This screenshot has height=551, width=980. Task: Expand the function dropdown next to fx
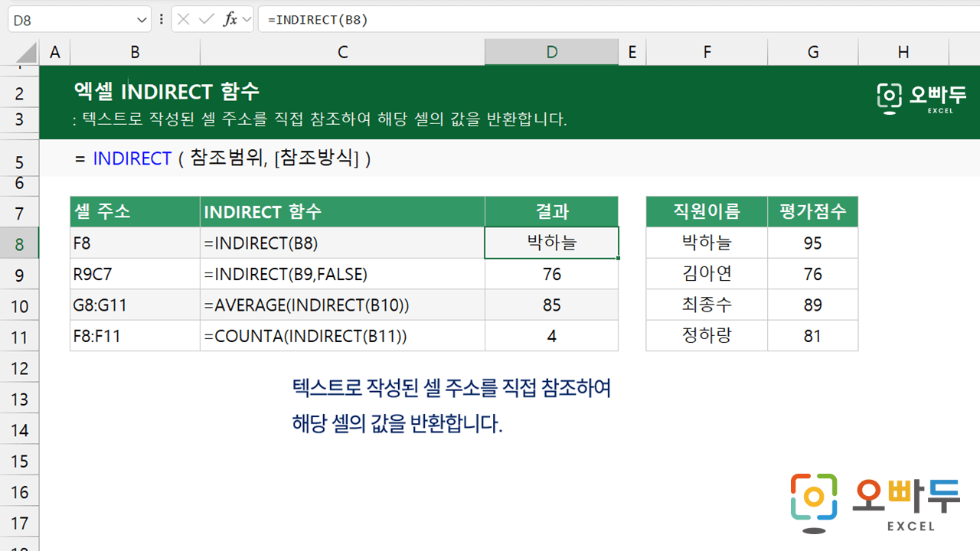(x=247, y=20)
